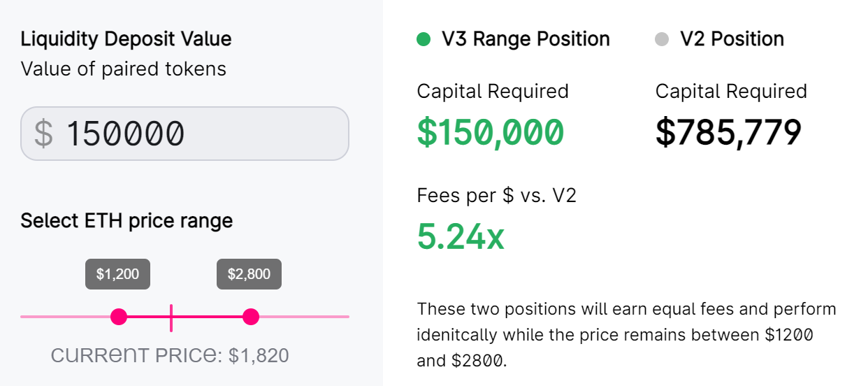This screenshot has height=386, width=868.
Task: Click the current price marker on slider
Action: point(171,317)
